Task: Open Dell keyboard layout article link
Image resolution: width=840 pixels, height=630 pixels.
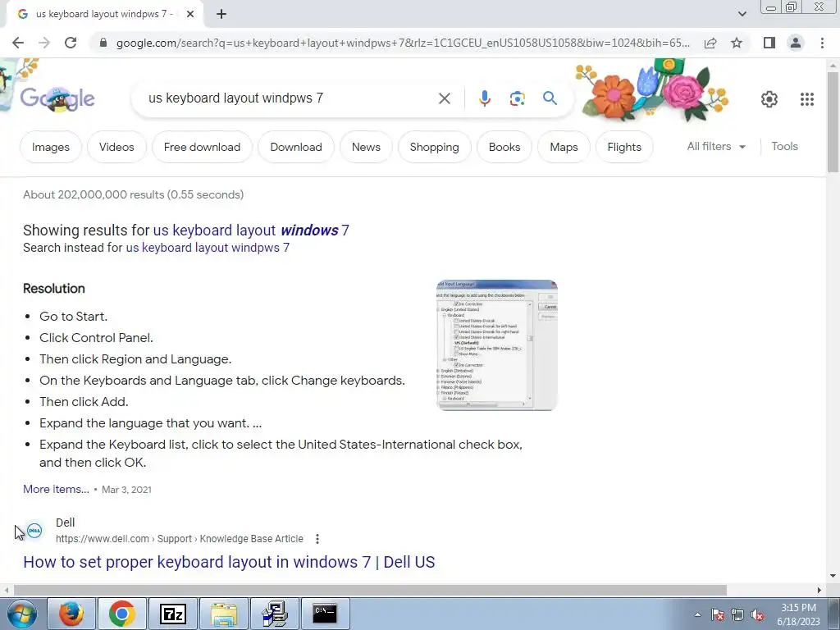Action: (229, 562)
